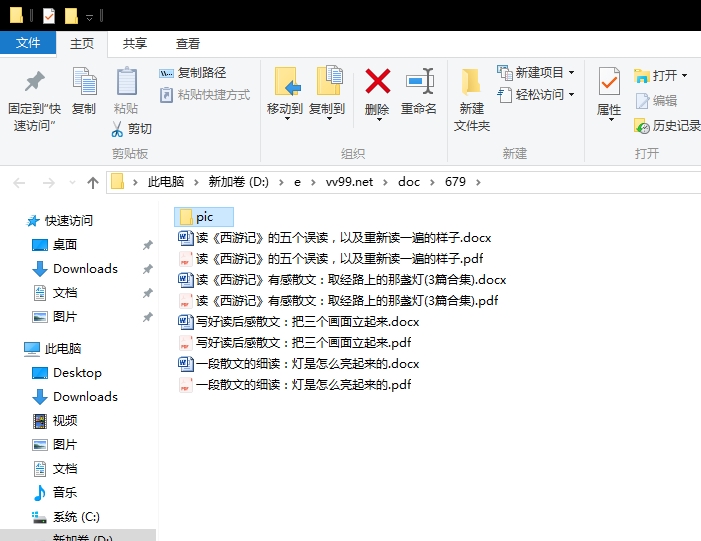Select 读《西游记》的五个误读 pdf file
Image resolution: width=701 pixels, height=541 pixels.
pos(330,258)
